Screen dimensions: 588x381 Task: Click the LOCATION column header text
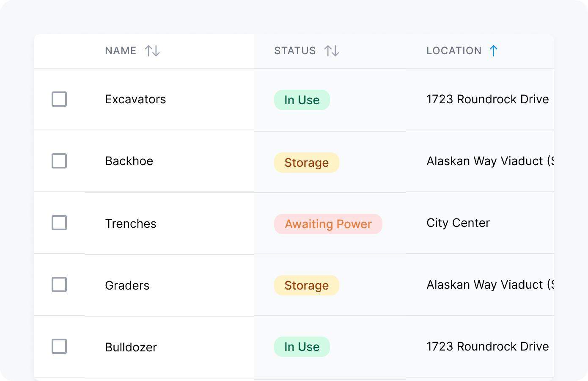[454, 51]
